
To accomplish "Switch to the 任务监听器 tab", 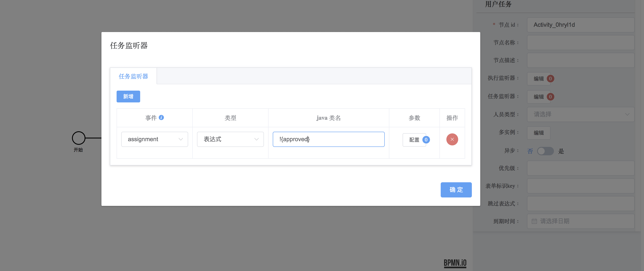I will [133, 76].
